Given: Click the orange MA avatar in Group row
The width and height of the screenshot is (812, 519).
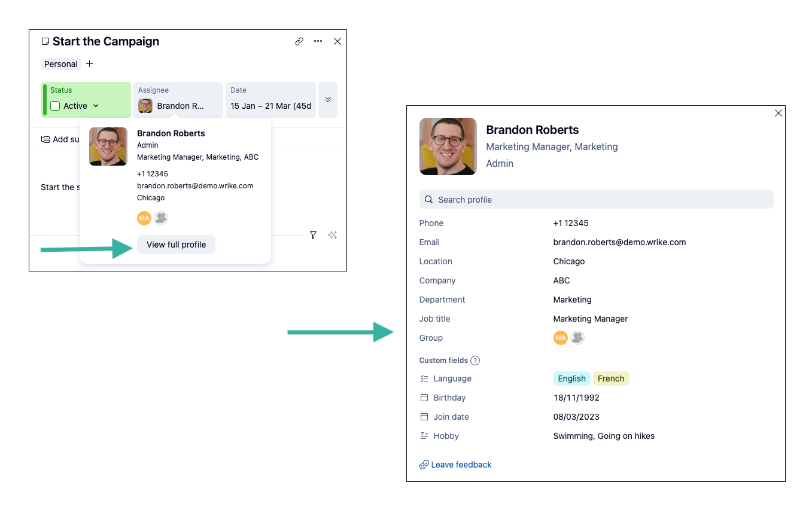Looking at the screenshot, I should coord(561,338).
